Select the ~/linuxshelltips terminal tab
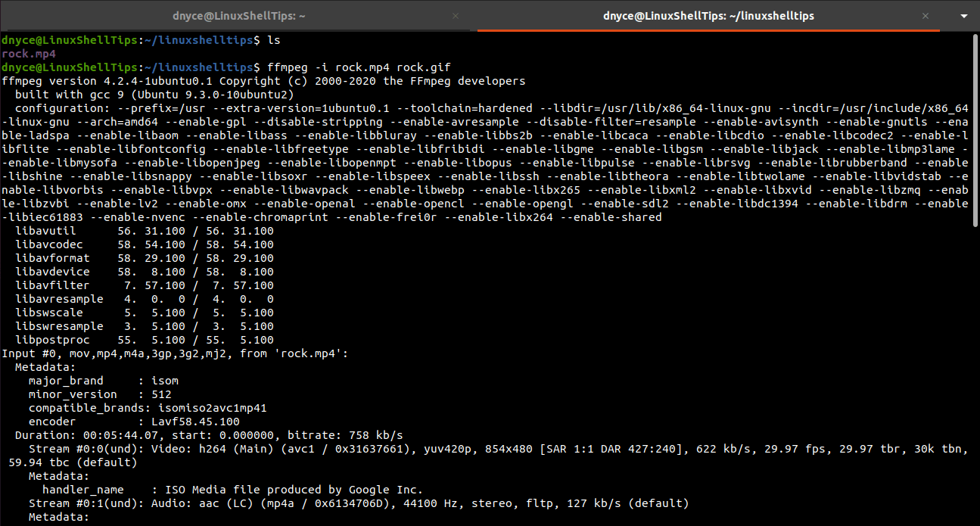 [709, 15]
